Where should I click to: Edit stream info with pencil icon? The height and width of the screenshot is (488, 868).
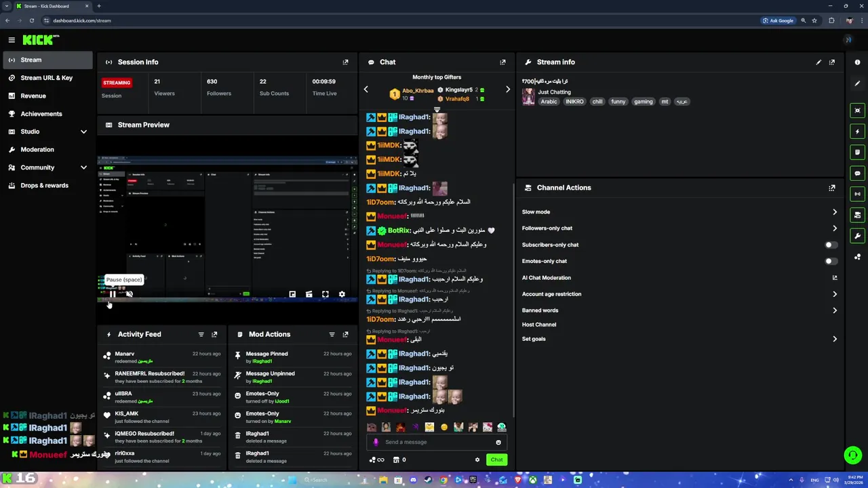818,62
